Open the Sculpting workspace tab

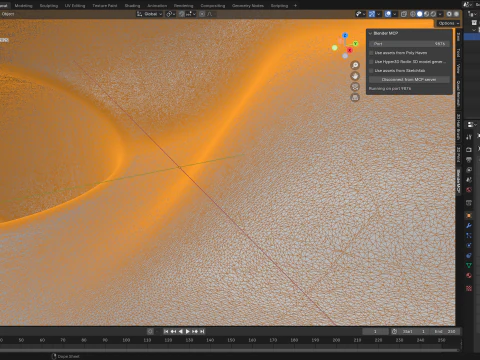pyautogui.click(x=49, y=6)
